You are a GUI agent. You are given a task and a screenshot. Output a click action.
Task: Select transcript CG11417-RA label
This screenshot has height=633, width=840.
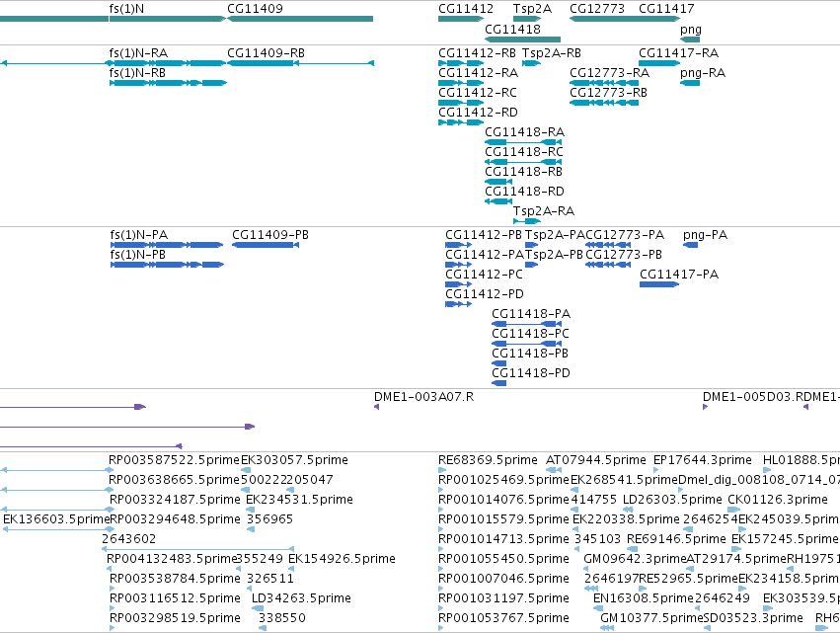click(679, 53)
